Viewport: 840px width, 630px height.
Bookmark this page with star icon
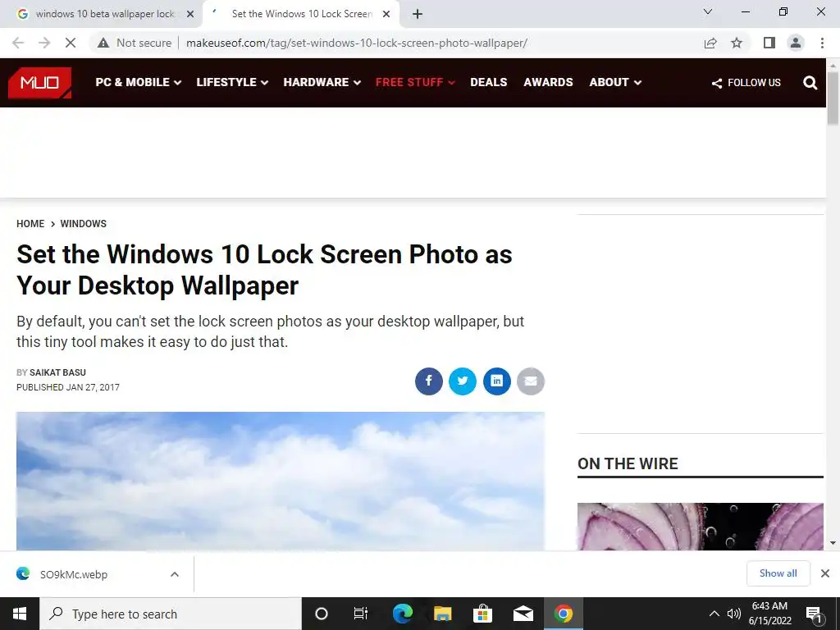[737, 43]
